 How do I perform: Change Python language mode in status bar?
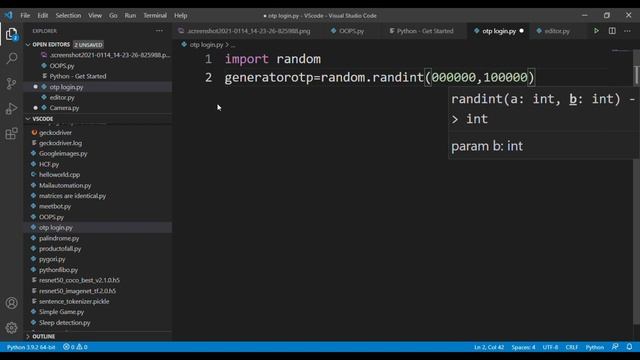click(594, 347)
